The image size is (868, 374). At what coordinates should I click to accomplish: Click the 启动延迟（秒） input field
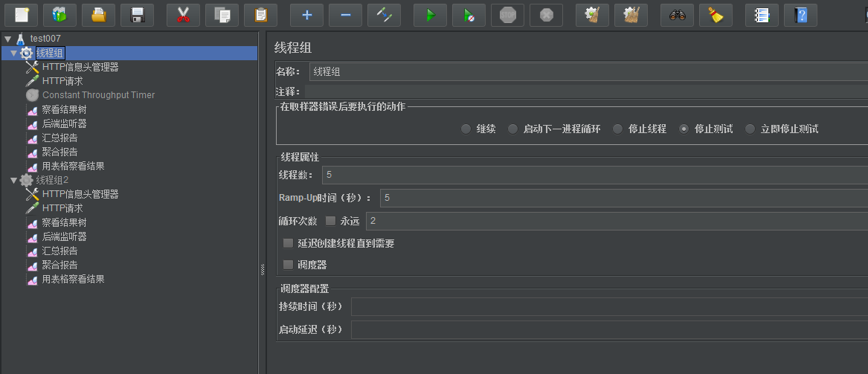(609, 329)
